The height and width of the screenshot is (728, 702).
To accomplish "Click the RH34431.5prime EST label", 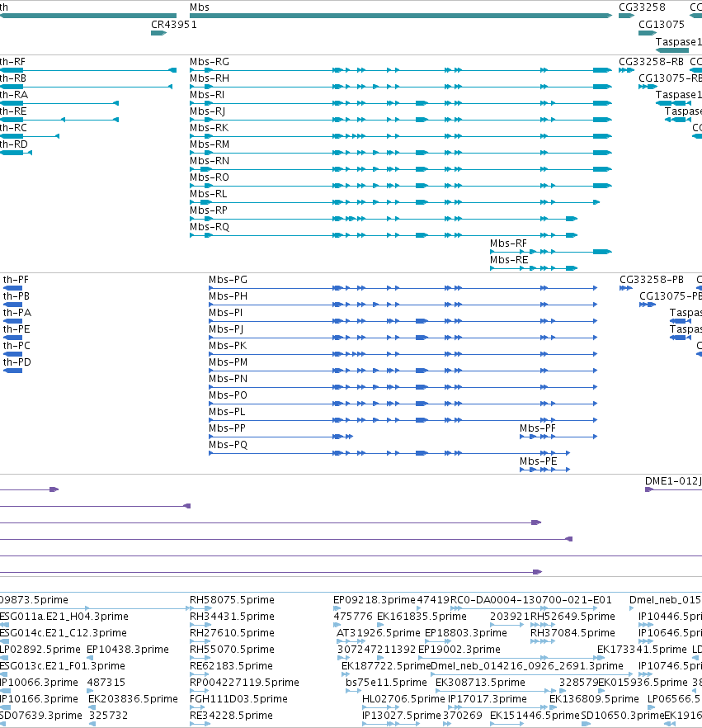I will pos(232,617).
